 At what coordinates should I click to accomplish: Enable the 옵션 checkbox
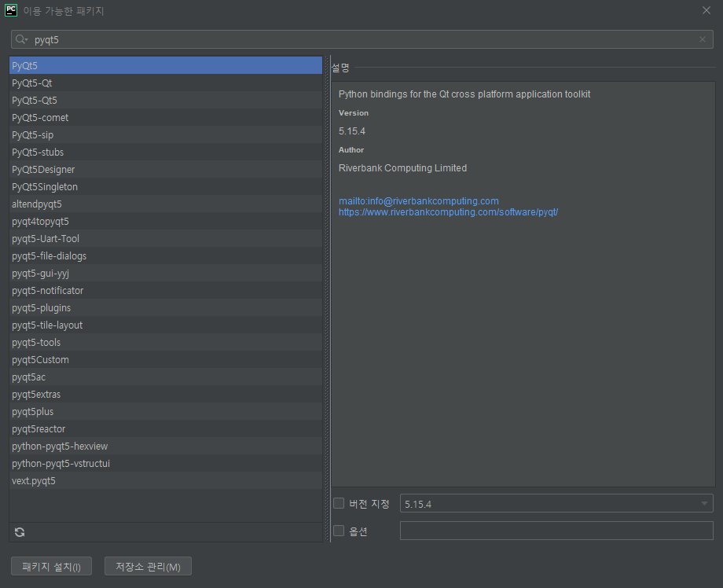click(x=339, y=531)
